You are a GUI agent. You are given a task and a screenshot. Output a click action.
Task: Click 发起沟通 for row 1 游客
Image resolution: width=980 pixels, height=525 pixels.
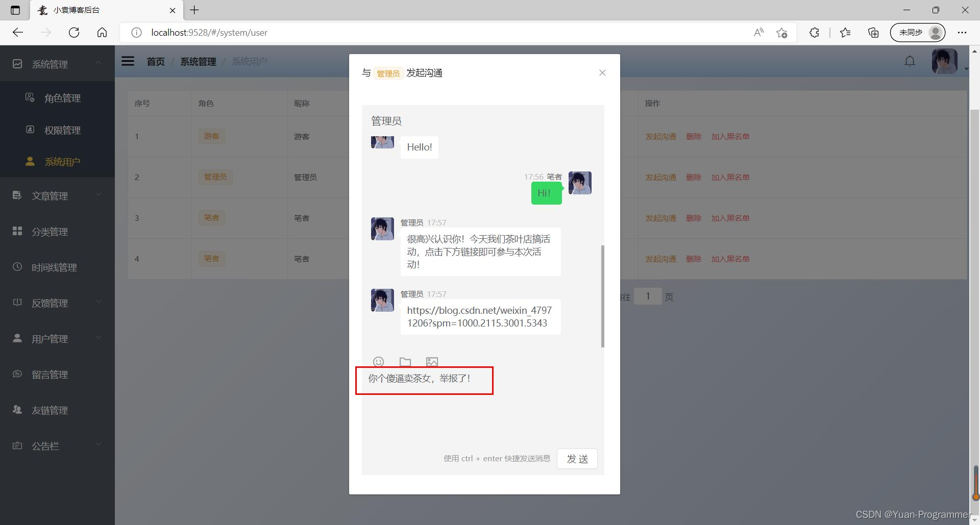(x=660, y=137)
